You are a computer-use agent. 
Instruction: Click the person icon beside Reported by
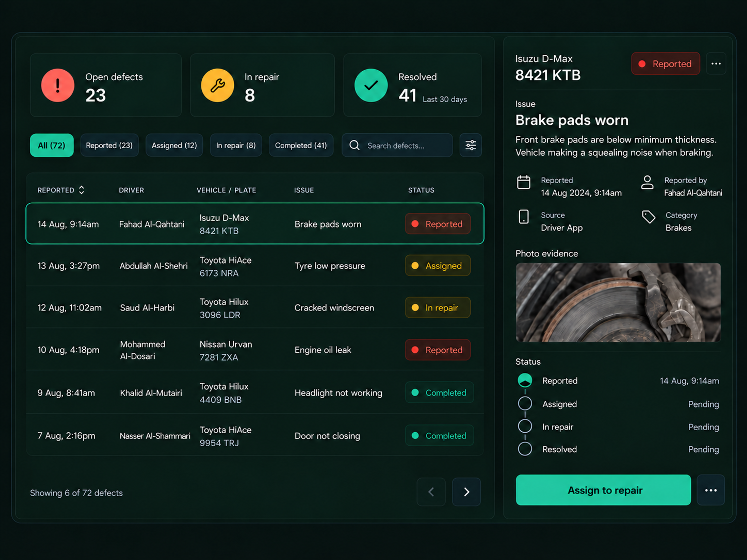(x=647, y=182)
